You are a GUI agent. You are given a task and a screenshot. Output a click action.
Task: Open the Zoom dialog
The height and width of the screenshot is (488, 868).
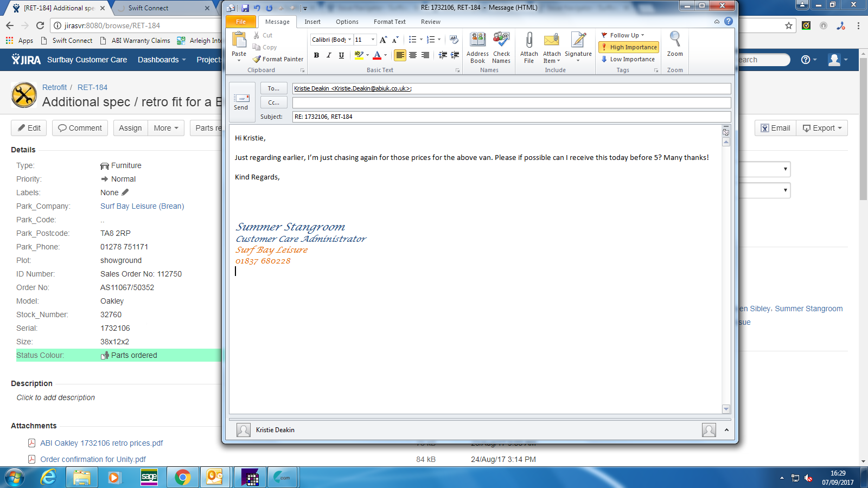675,44
